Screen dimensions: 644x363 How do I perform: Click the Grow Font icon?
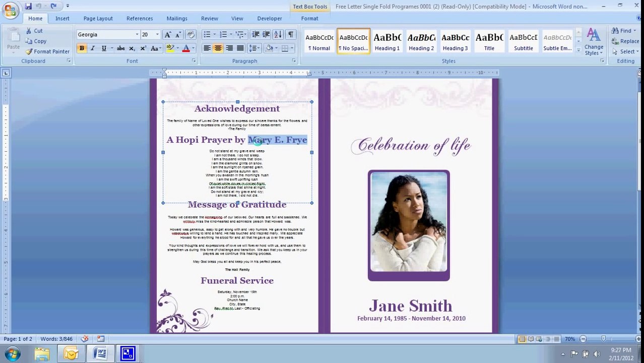click(x=168, y=35)
